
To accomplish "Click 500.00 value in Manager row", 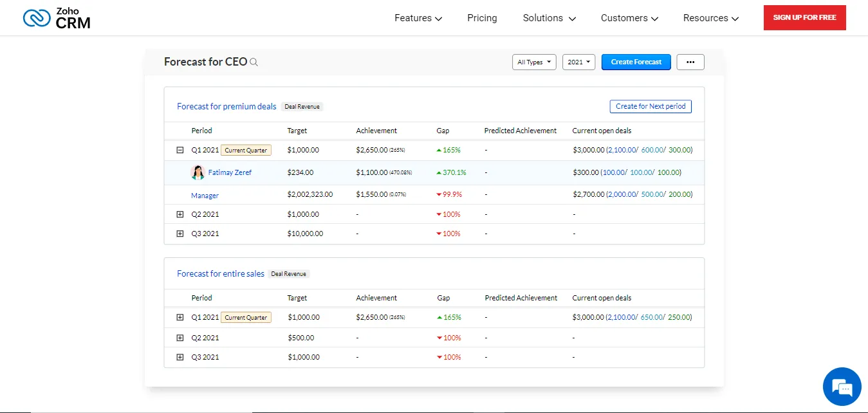I will [653, 194].
